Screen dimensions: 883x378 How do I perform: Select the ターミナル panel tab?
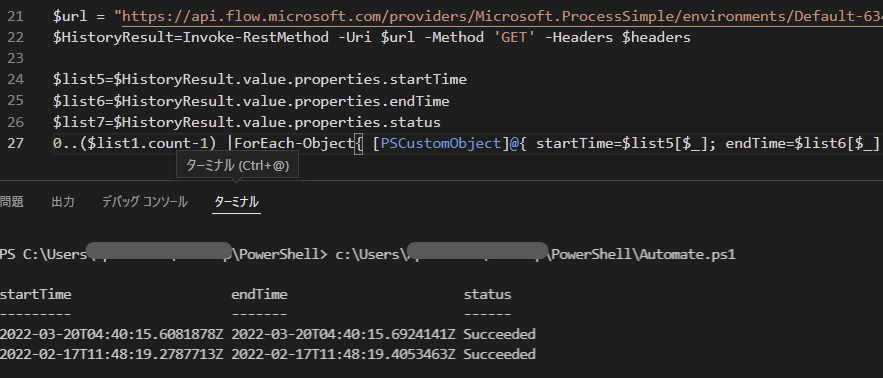[x=237, y=202]
